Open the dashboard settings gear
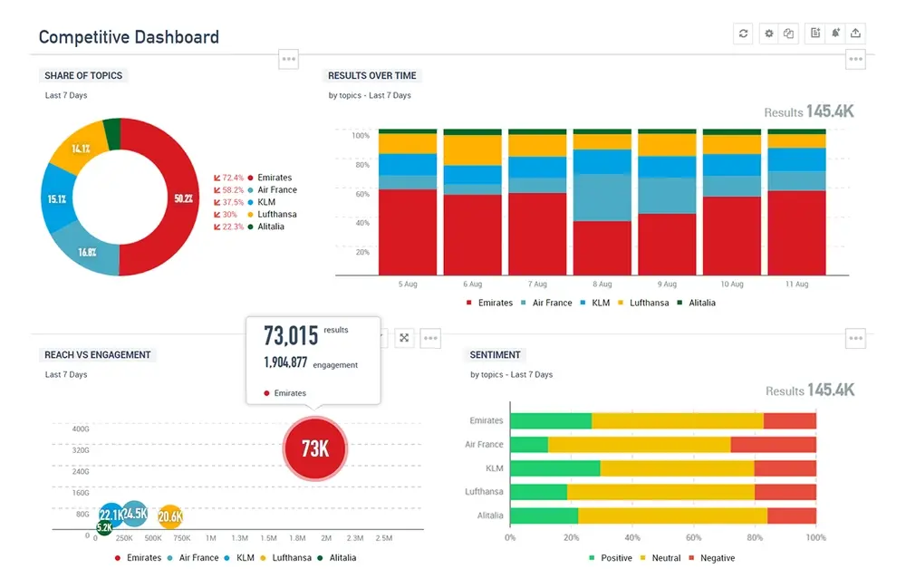This screenshot has width=906, height=588. [x=769, y=34]
